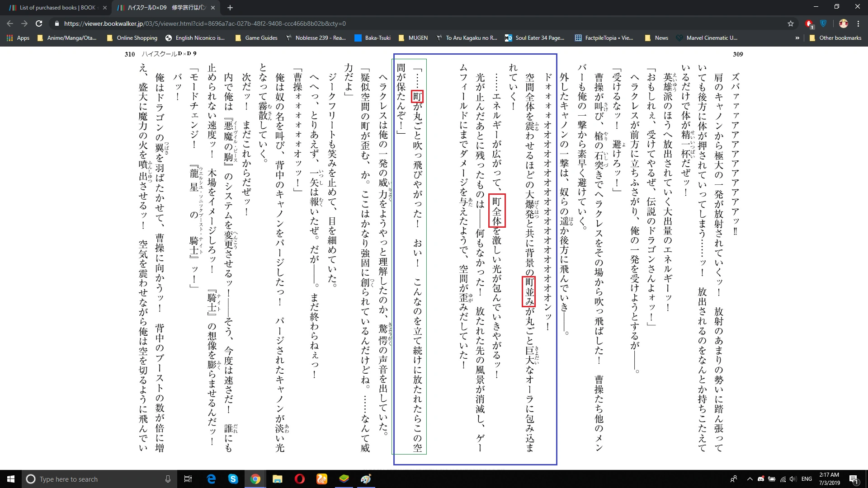Close the List of purchased books tab
The height and width of the screenshot is (488, 868).
point(104,8)
